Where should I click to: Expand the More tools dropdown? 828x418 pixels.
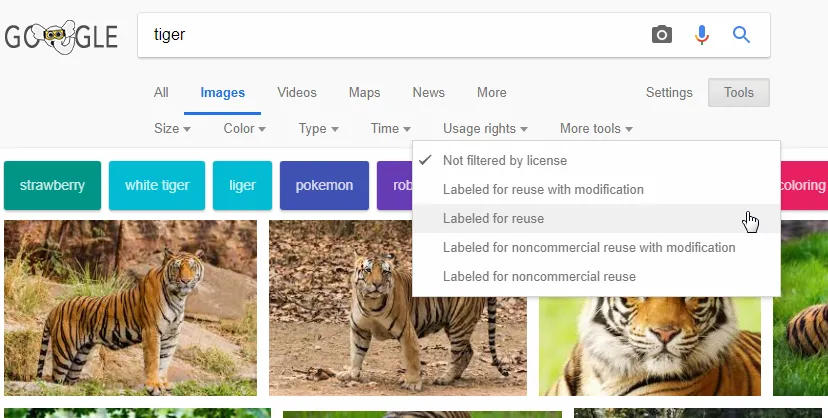click(x=596, y=128)
